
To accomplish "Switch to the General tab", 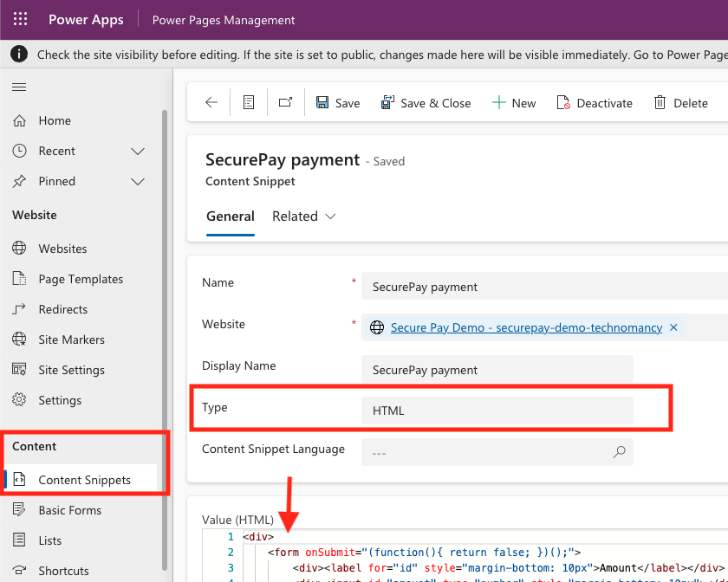I will pos(230,217).
